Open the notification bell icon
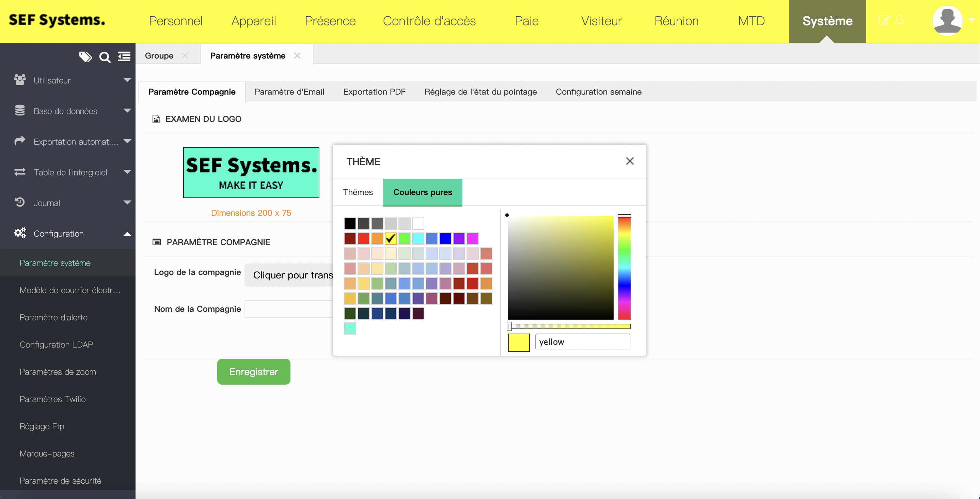This screenshot has width=980, height=499. pyautogui.click(x=899, y=20)
